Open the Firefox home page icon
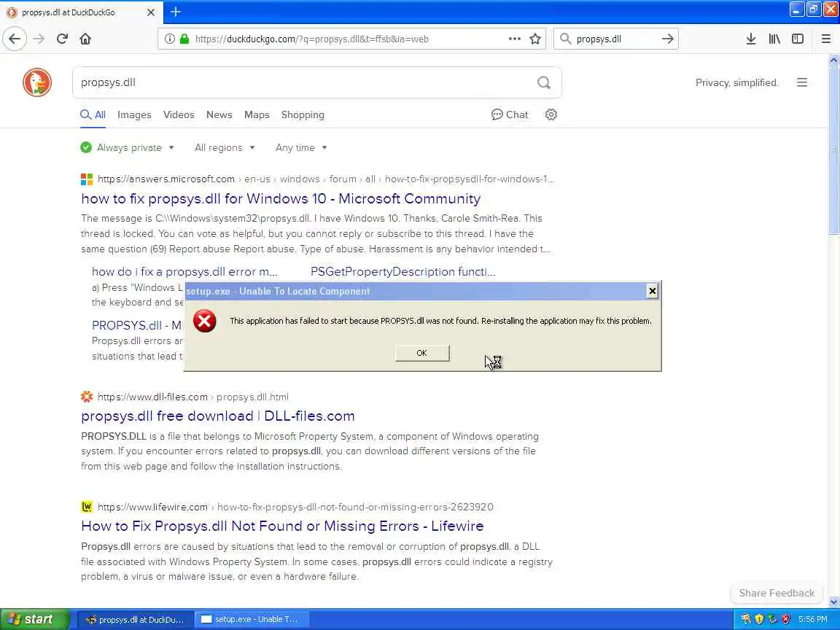840x630 pixels. point(85,39)
